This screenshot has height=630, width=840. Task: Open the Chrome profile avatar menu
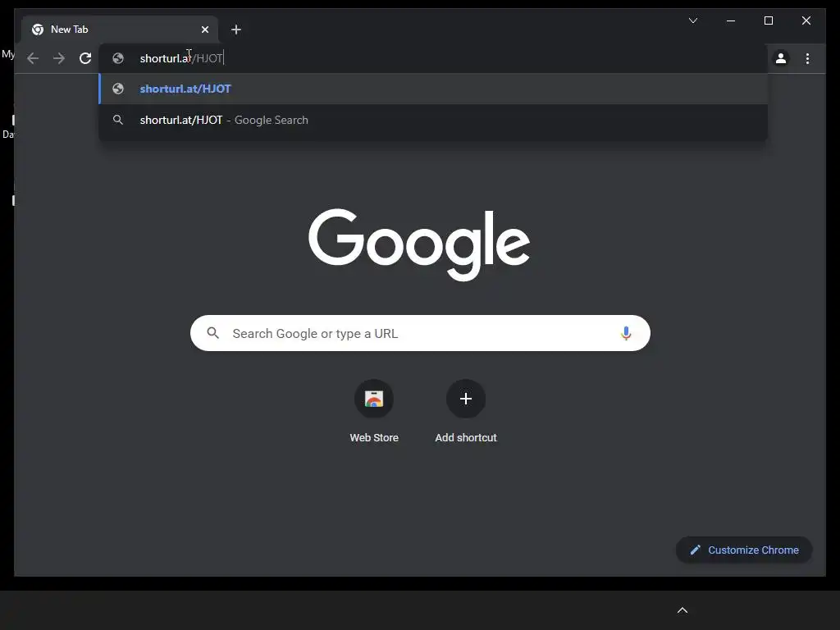pyautogui.click(x=781, y=58)
